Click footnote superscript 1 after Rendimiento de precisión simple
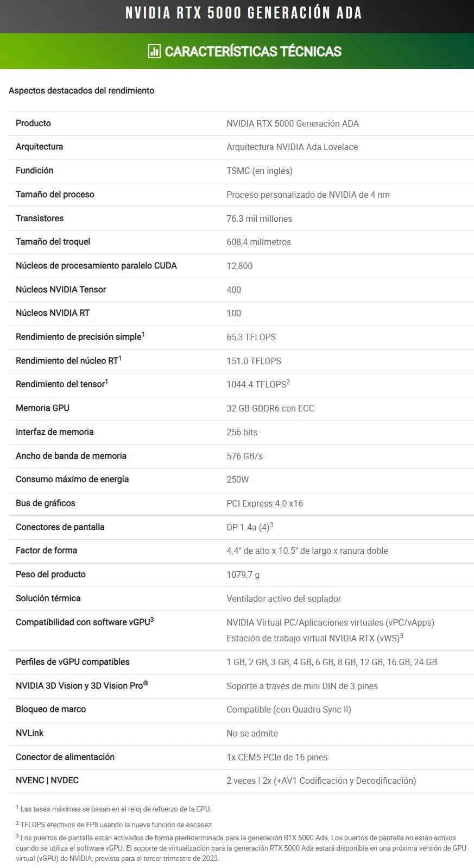 point(143,334)
